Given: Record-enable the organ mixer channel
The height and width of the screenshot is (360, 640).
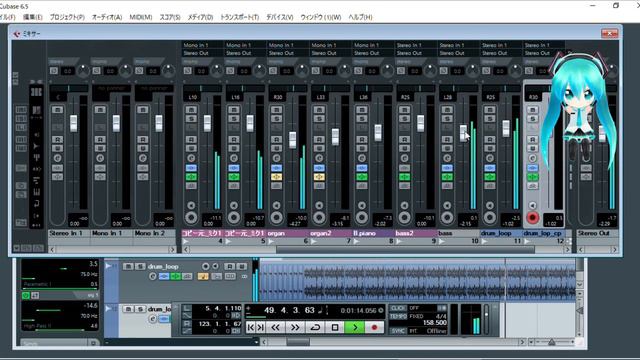Looking at the screenshot, I should coord(276,218).
